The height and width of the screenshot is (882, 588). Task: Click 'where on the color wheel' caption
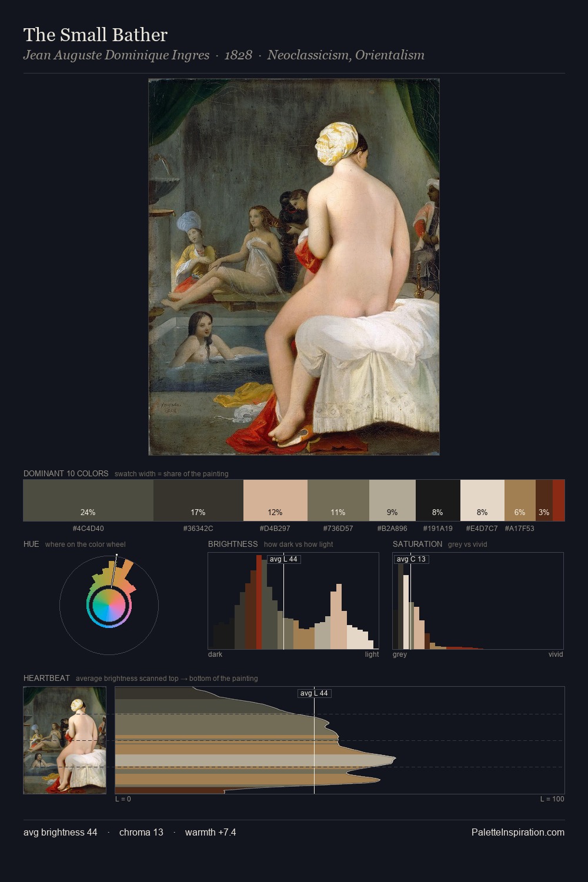click(85, 544)
